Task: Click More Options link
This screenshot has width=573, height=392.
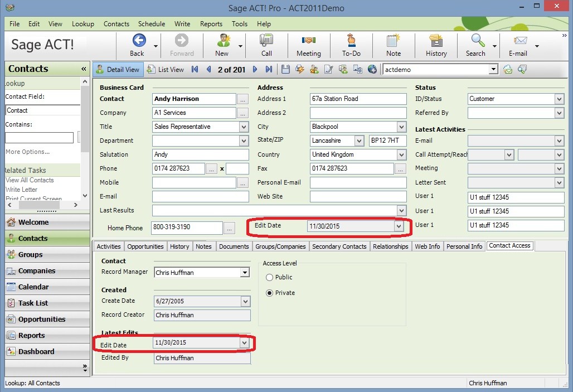Action: 28,152
